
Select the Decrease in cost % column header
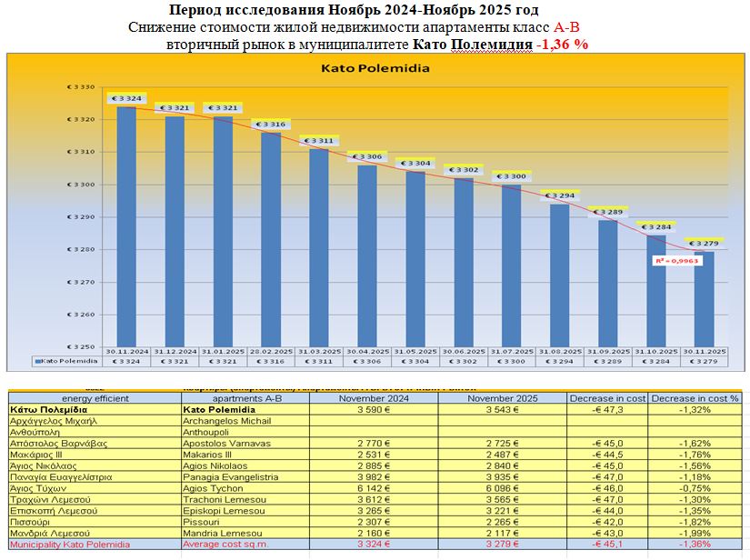coord(695,398)
